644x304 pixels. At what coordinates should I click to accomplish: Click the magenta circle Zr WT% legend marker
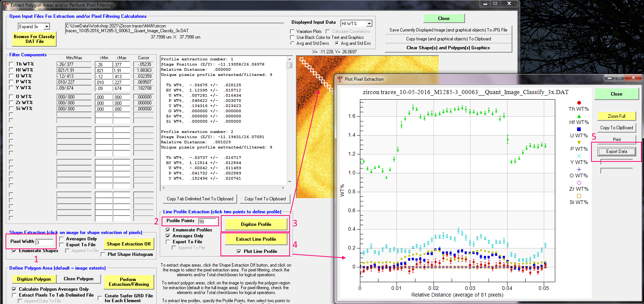pyautogui.click(x=579, y=183)
